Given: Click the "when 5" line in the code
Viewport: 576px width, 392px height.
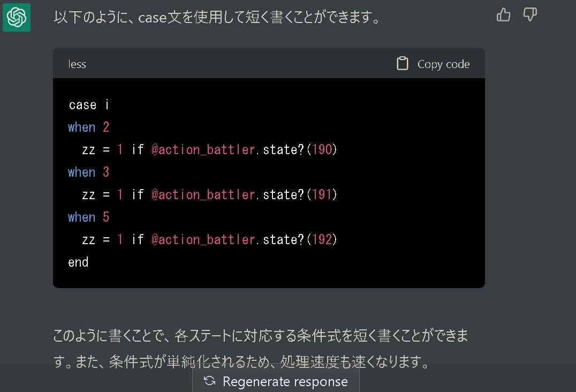Looking at the screenshot, I should coord(89,217).
